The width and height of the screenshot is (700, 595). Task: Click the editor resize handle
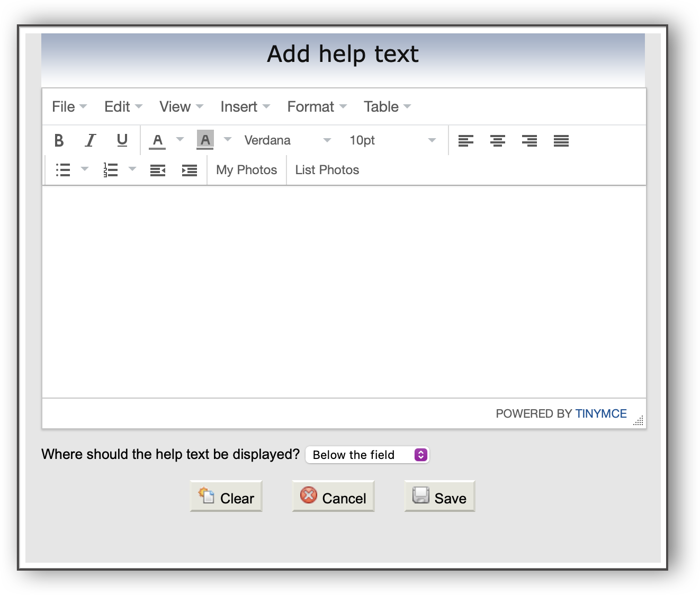639,420
